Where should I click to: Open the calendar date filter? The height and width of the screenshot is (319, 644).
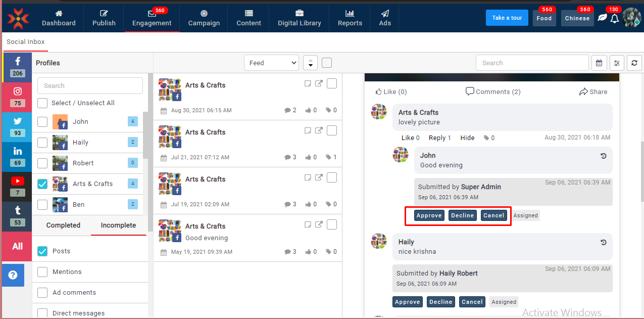(x=599, y=63)
